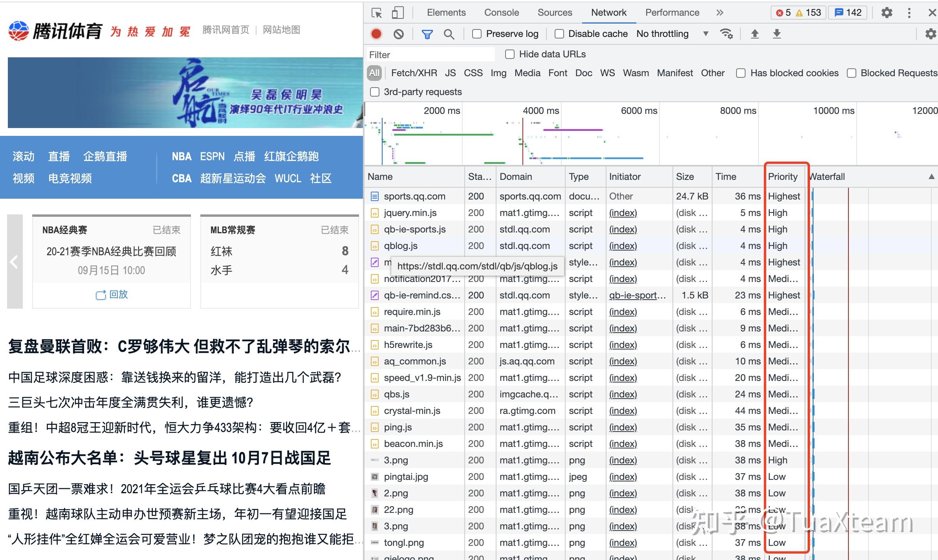Screen dimensions: 938x560
Task: Expand more DevTools tabs chevron
Action: click(719, 13)
